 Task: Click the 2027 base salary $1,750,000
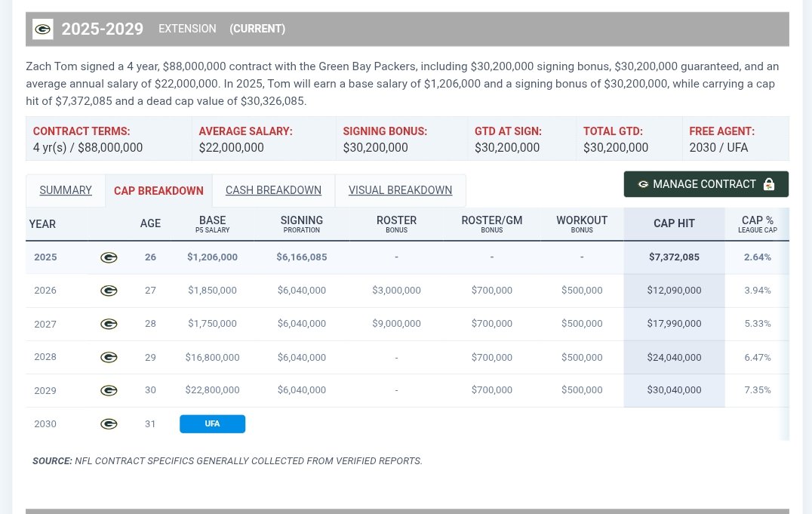(212, 323)
